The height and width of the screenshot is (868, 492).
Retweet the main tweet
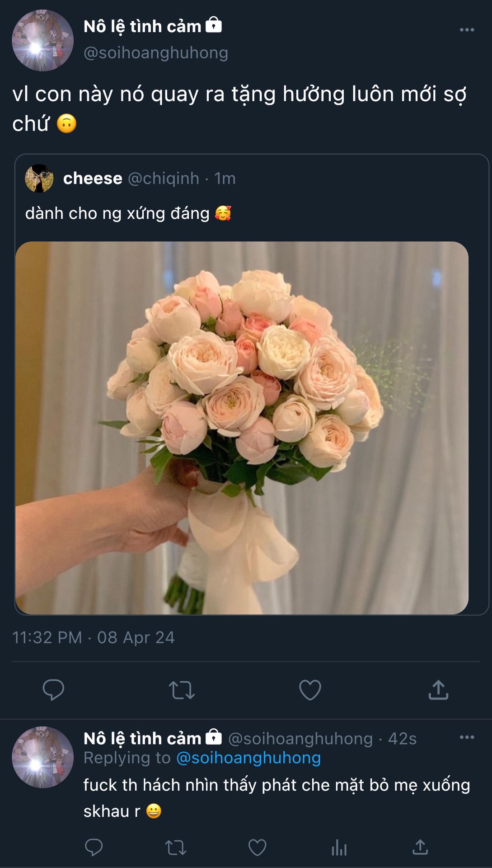[182, 690]
